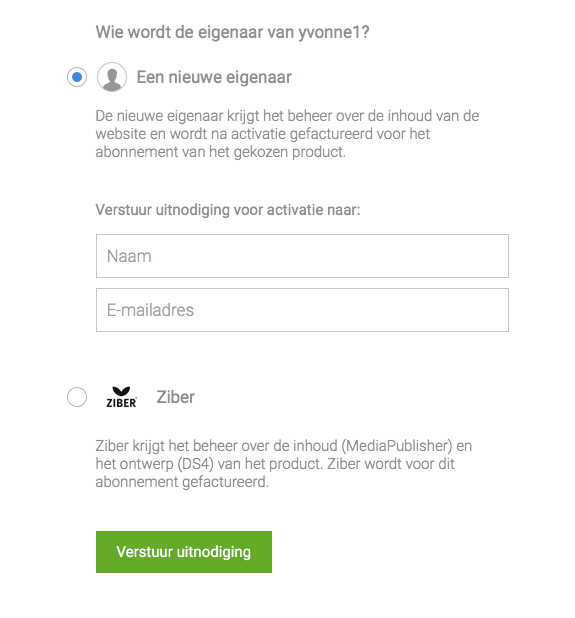Viewport: 575px width, 618px height.
Task: Click the 'Naam' placeholder text
Action: click(129, 256)
